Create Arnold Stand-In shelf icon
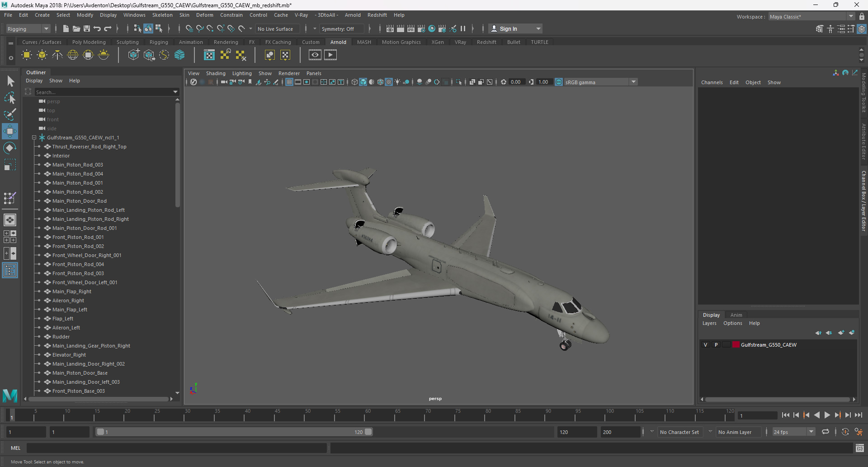Screen dimensions: 868x467 tap(134, 55)
